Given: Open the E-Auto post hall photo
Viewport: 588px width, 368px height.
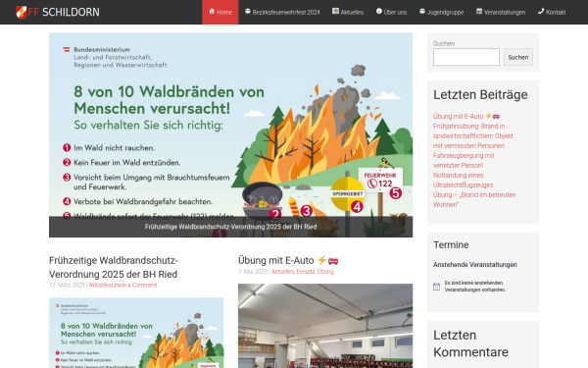Looking at the screenshot, I should (325, 326).
